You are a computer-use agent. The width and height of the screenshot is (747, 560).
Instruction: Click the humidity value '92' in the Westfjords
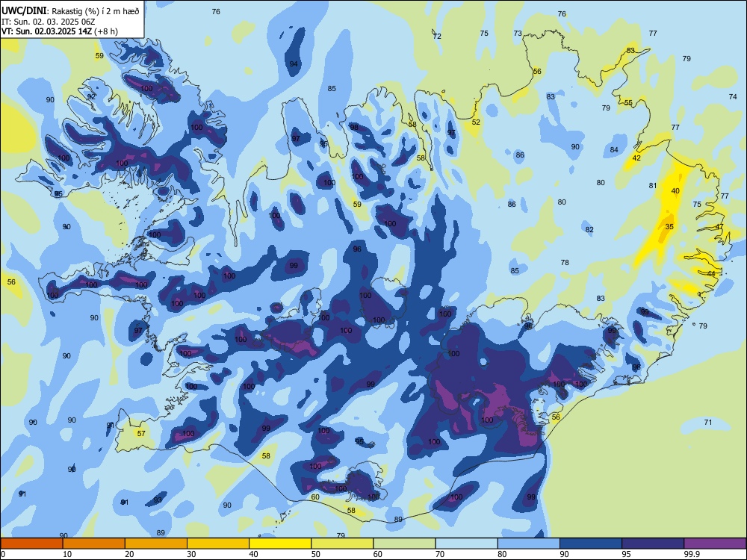[91, 96]
